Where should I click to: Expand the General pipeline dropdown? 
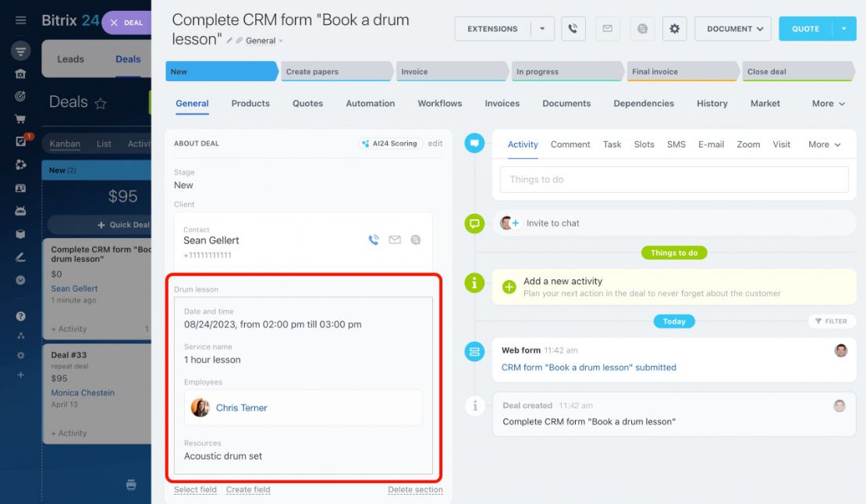264,41
